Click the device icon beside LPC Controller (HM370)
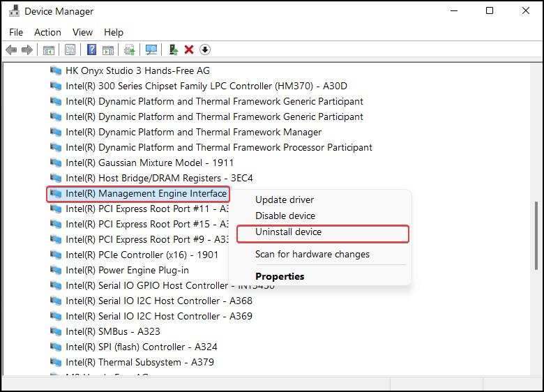The height and width of the screenshot is (392, 544). 56,86
